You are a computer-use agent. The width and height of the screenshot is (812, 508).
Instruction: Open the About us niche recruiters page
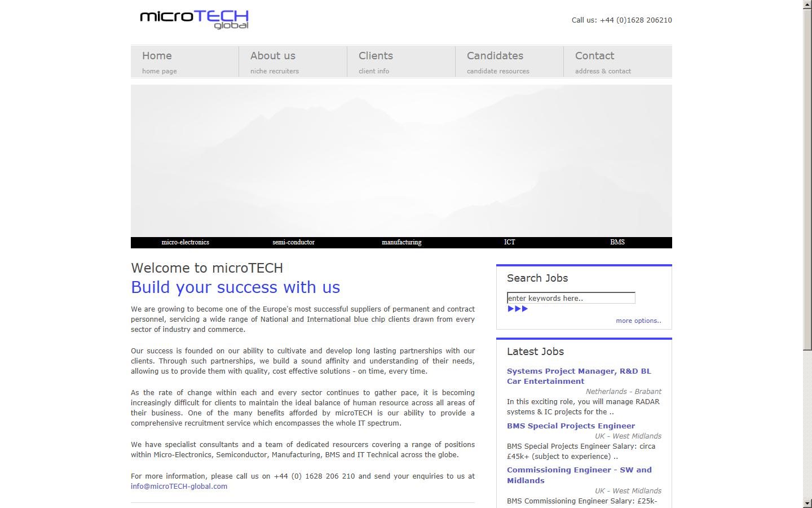click(273, 56)
